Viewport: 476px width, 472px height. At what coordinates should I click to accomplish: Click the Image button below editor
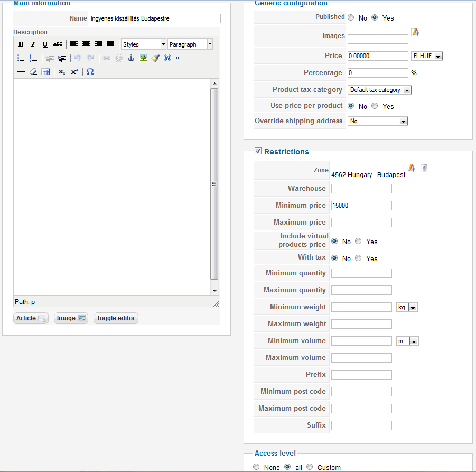[71, 318]
